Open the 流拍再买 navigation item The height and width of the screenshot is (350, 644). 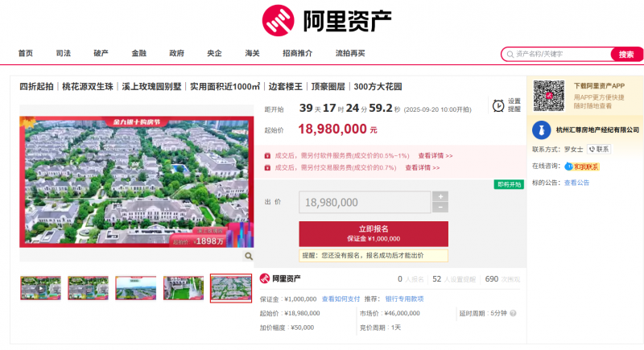[350, 53]
